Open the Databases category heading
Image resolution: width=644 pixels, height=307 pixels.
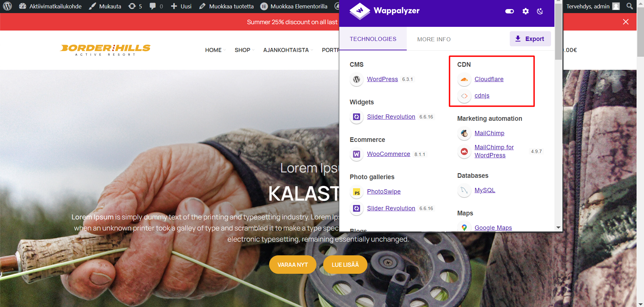[473, 175]
